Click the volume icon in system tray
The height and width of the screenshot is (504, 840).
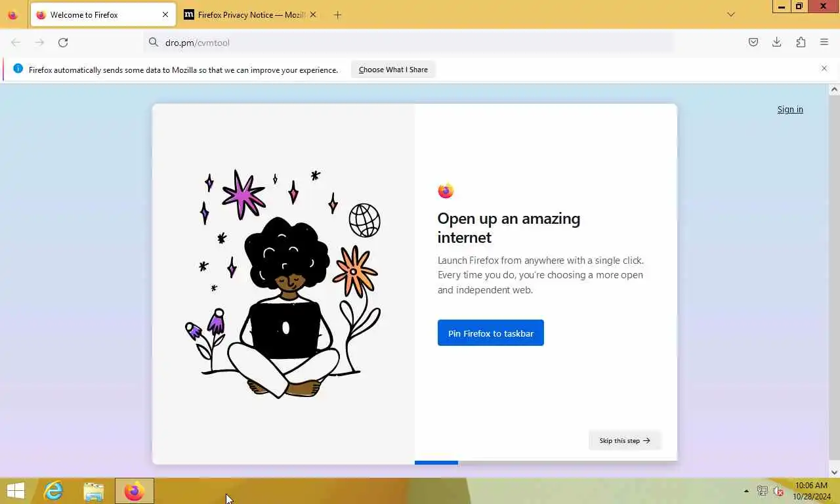(779, 491)
